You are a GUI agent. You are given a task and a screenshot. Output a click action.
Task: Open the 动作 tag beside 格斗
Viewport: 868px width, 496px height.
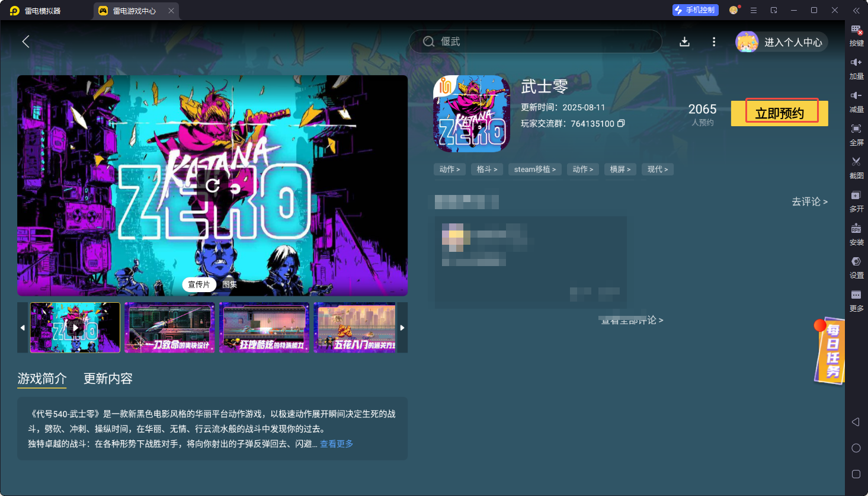[450, 169]
